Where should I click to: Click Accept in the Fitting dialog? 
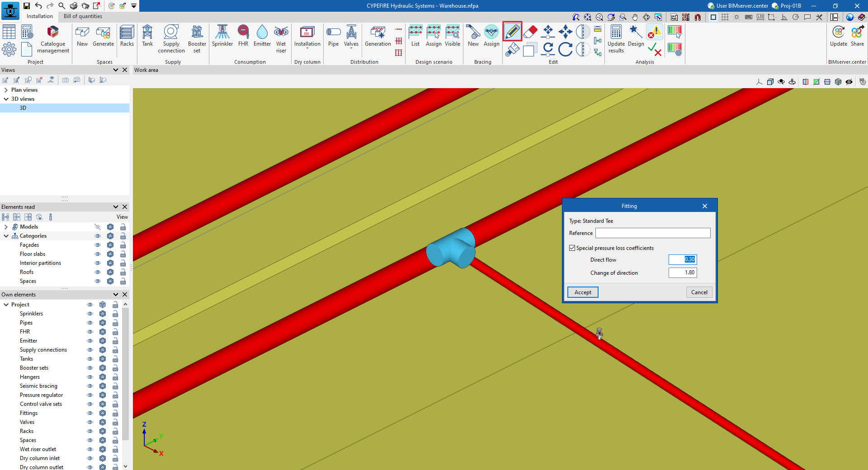[583, 292]
